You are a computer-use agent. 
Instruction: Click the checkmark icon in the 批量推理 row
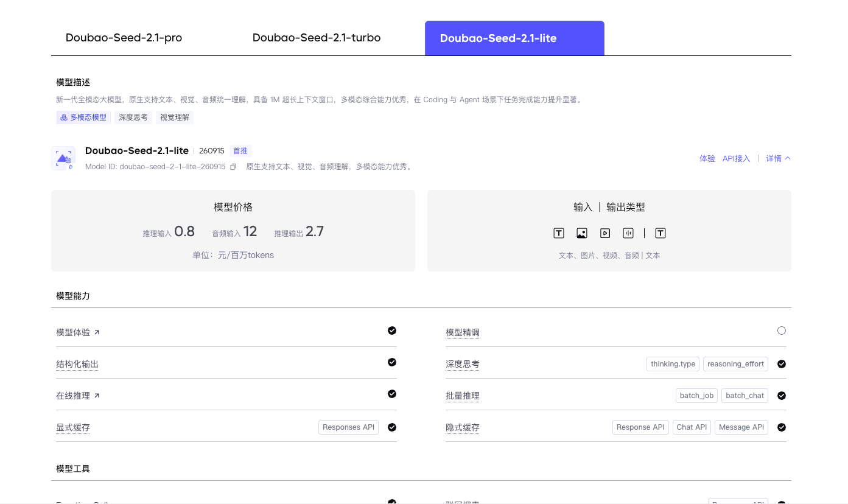(782, 396)
